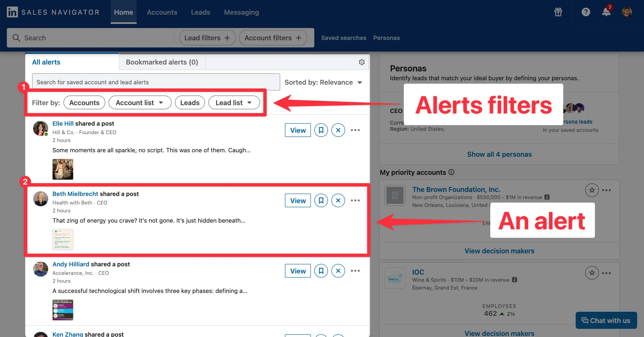Screen dimensions: 644x337
Task: Open the Leads nav tab
Action: (201, 12)
